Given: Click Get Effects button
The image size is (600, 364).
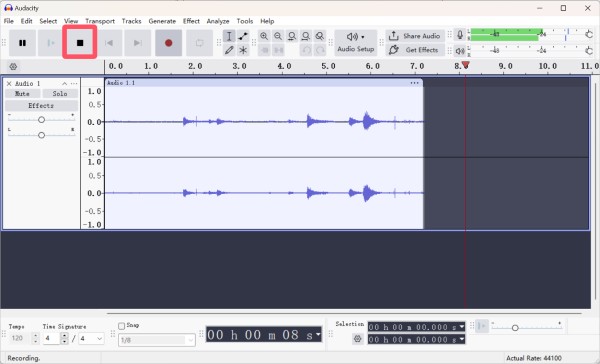Looking at the screenshot, I should coord(415,50).
